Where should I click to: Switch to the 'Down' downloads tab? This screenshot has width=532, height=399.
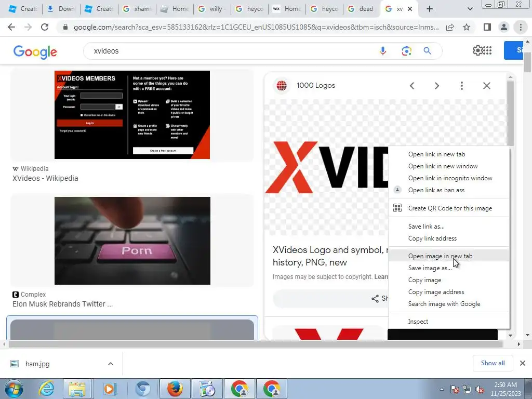pos(61,9)
